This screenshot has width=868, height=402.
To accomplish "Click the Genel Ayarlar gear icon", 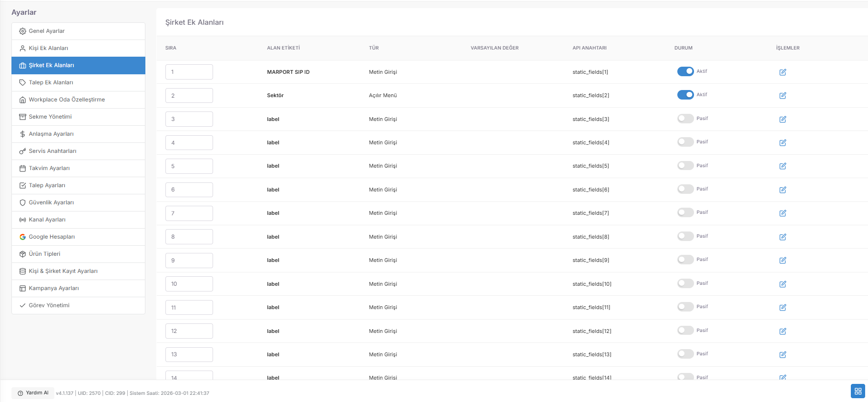I will (22, 31).
